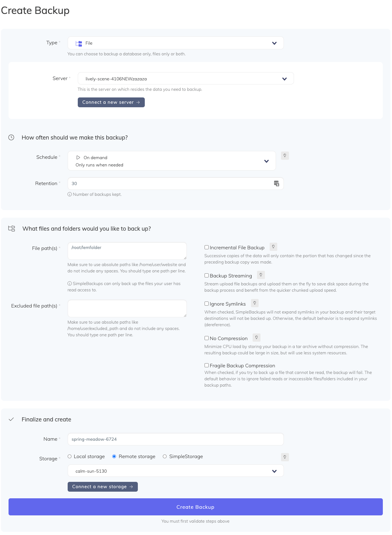The image size is (392, 535).
Task: Click into the Excluded file path(s) textarea
Action: [127, 308]
